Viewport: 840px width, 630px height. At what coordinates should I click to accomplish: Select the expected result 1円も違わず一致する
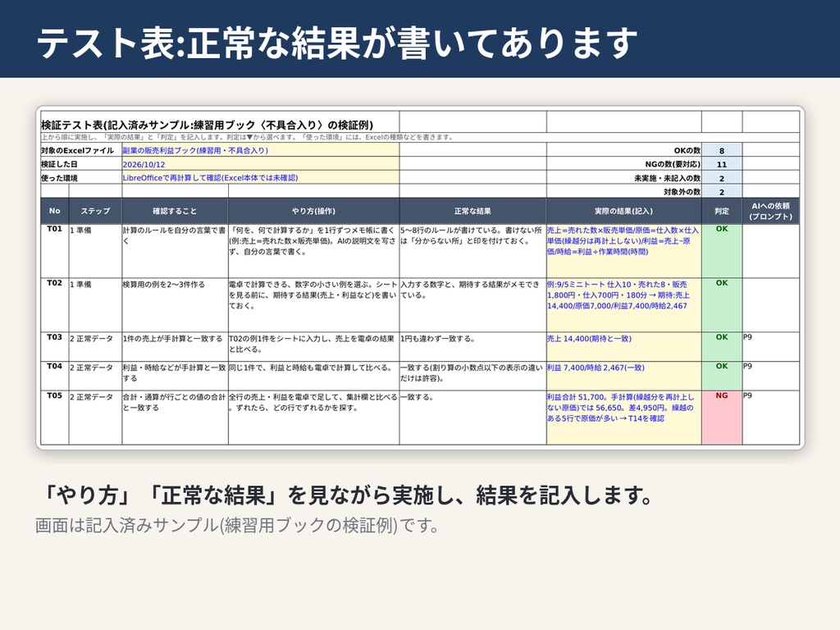(x=472, y=347)
